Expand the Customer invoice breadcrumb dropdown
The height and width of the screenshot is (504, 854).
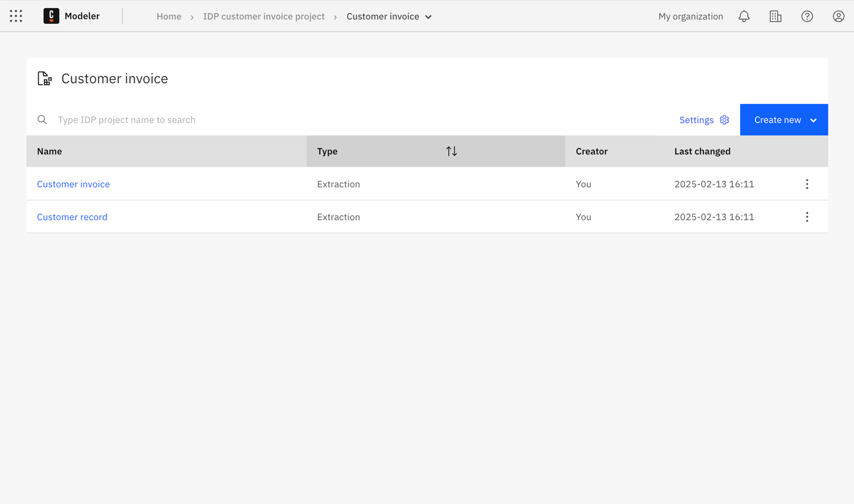(x=429, y=16)
